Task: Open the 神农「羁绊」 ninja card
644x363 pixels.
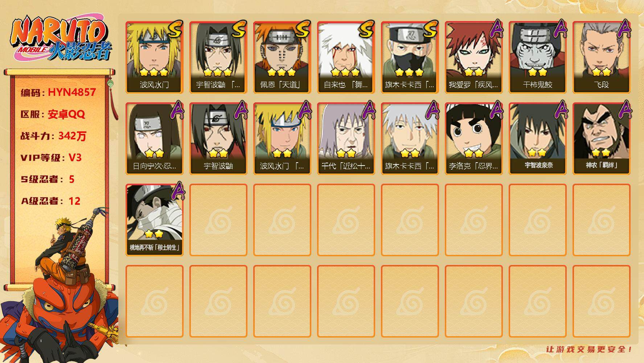Action: 602,139
